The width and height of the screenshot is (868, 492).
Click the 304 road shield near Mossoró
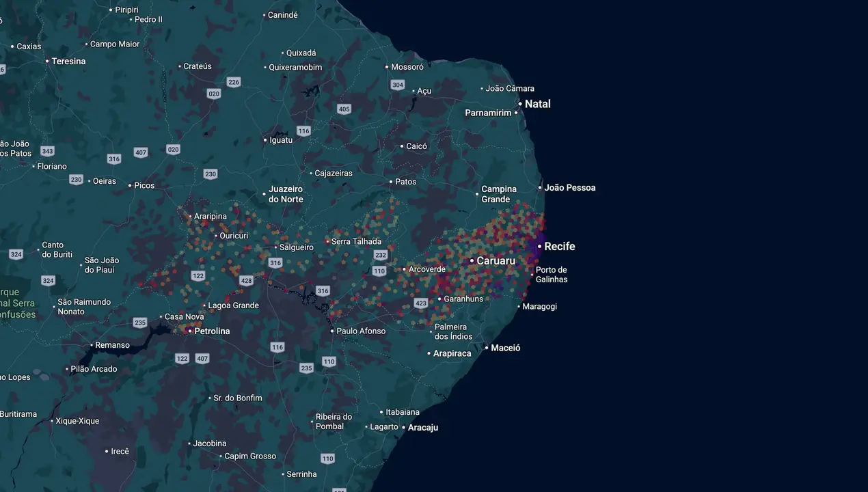[x=398, y=85]
